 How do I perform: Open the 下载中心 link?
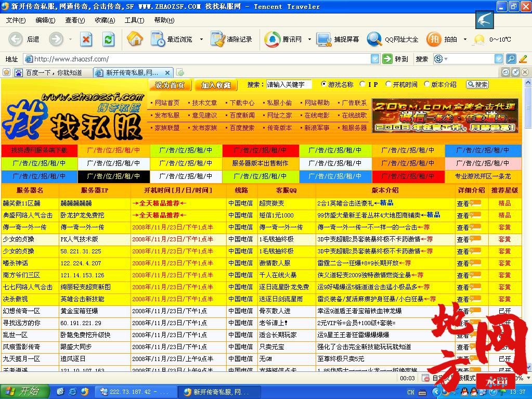[242, 103]
